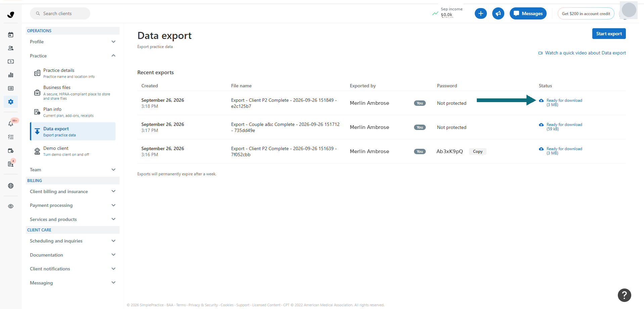Open Business files menu item

73,93
